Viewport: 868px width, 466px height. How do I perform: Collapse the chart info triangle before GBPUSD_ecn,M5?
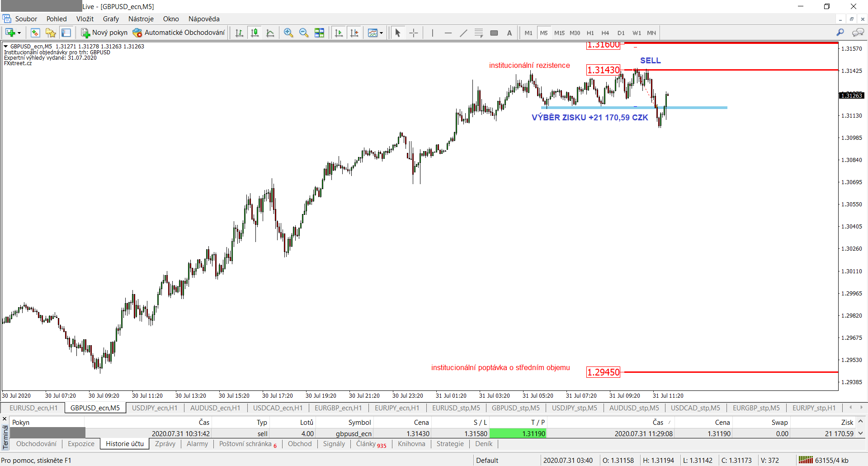pyautogui.click(x=6, y=46)
